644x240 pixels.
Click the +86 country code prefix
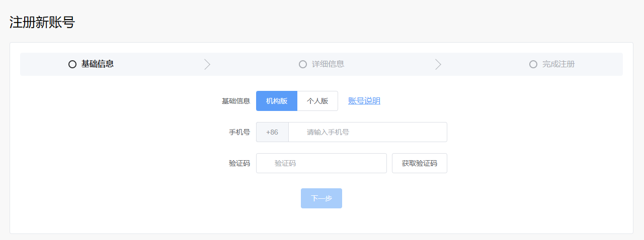272,132
